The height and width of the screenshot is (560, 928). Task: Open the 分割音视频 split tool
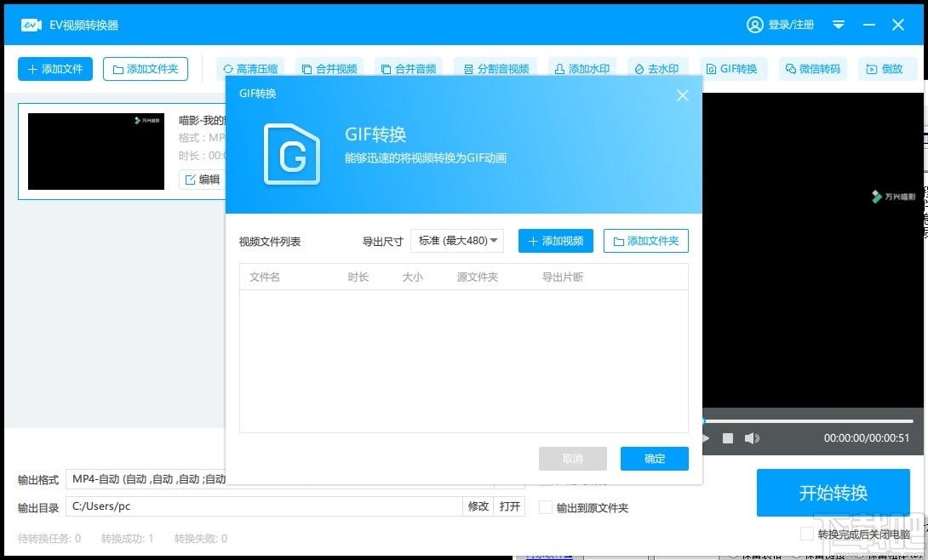click(x=496, y=69)
